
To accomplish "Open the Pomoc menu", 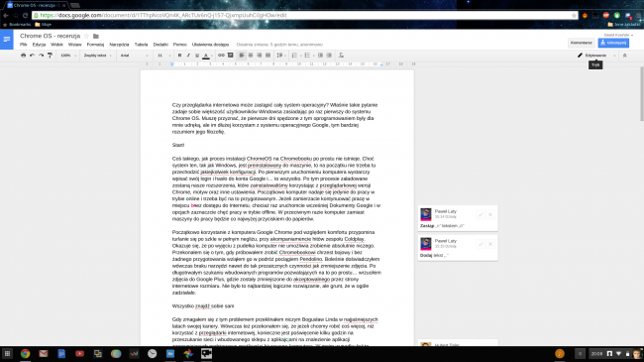I will [180, 45].
